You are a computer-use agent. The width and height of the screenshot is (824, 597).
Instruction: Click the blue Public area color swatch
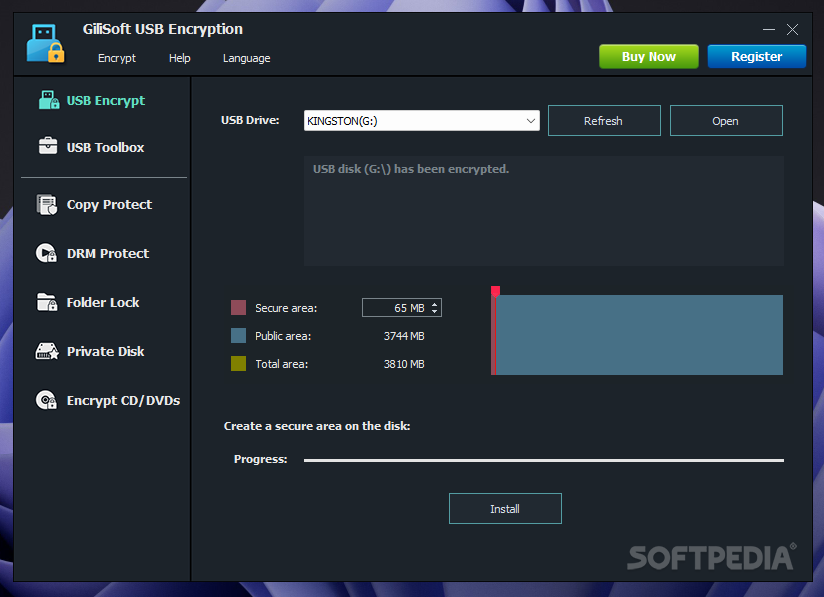tap(239, 335)
